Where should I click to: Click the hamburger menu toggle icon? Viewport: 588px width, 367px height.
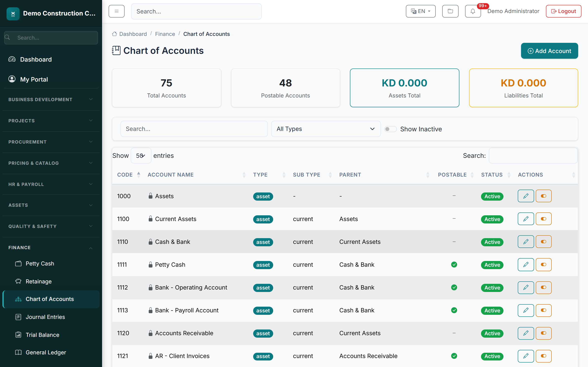point(116,11)
